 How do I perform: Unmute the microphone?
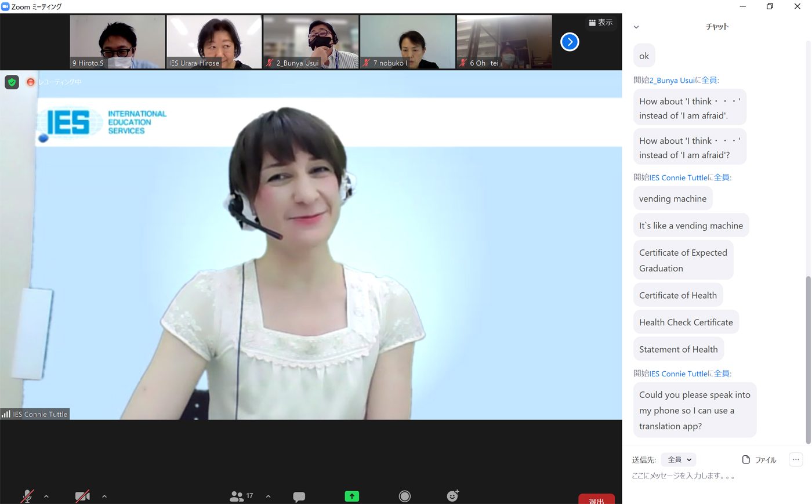27,496
